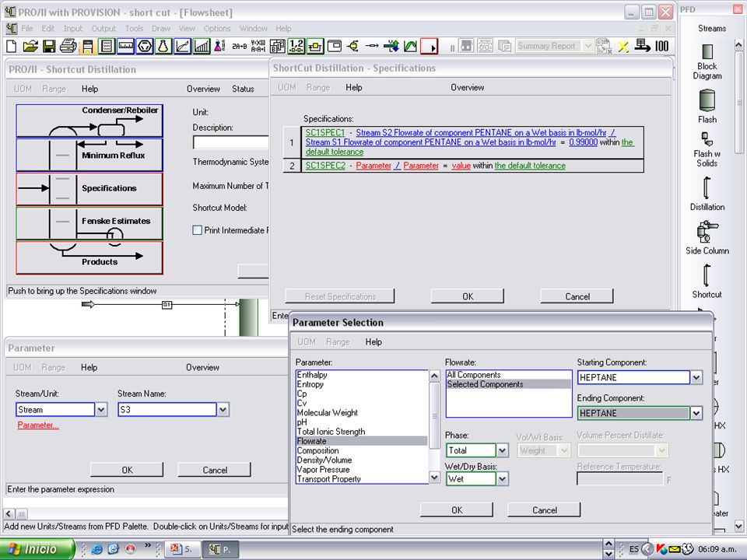Click Cancel in the Parameter window

(215, 470)
